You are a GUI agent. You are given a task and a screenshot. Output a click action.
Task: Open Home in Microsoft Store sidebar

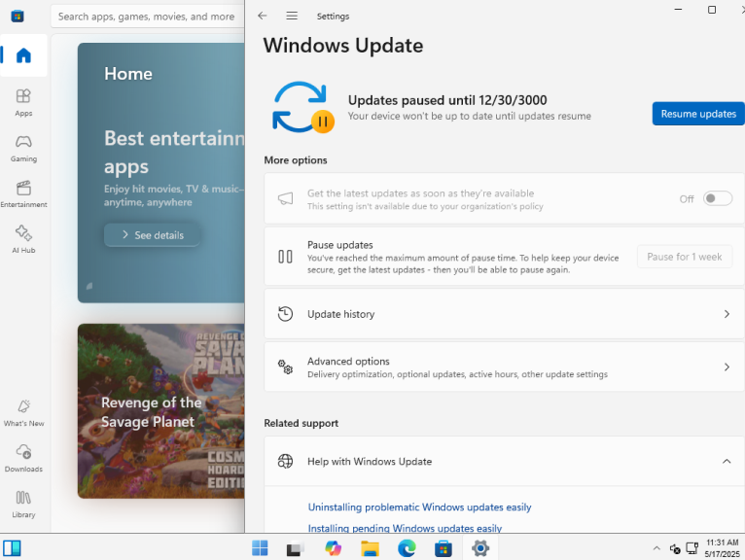[x=23, y=55]
